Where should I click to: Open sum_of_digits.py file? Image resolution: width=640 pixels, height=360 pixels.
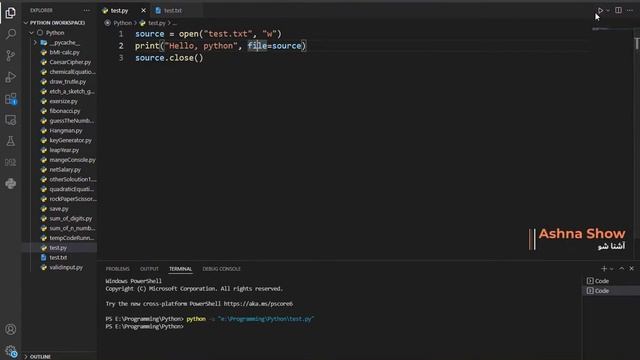coord(71,218)
